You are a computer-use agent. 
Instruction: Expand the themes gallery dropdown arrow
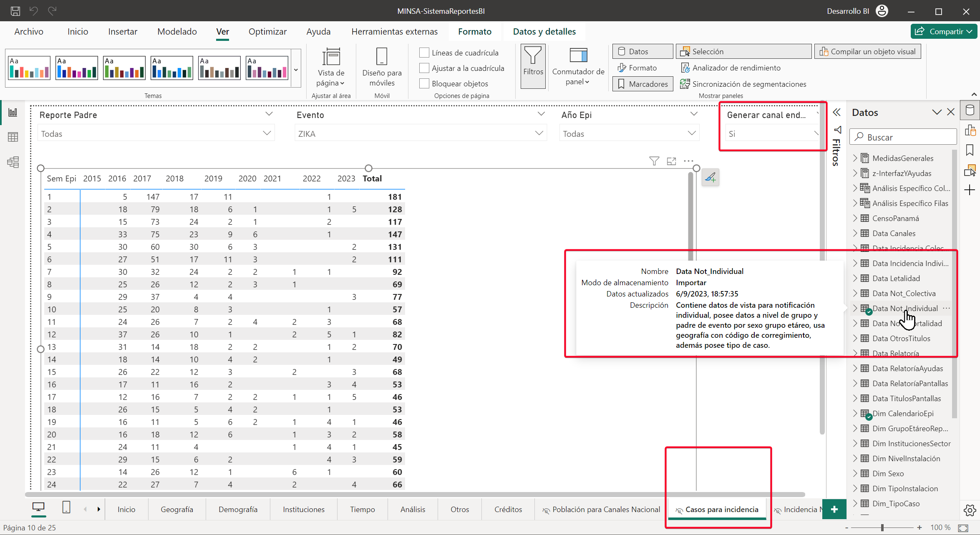tap(296, 70)
